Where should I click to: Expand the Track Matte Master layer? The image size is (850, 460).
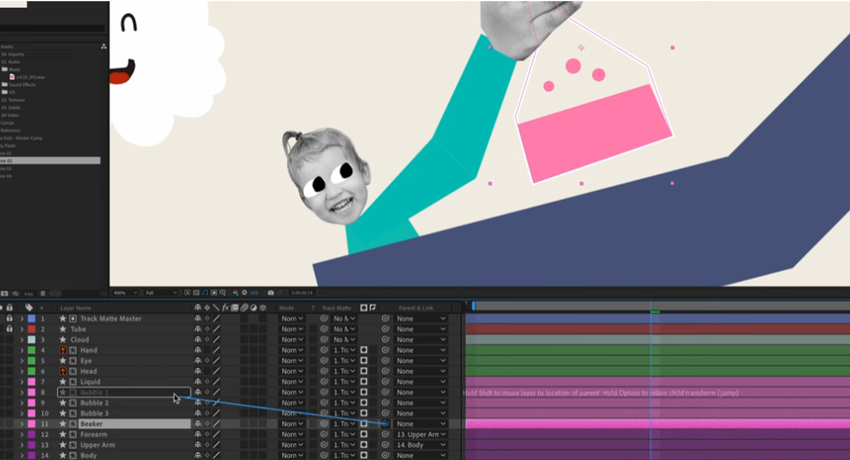tap(22, 319)
